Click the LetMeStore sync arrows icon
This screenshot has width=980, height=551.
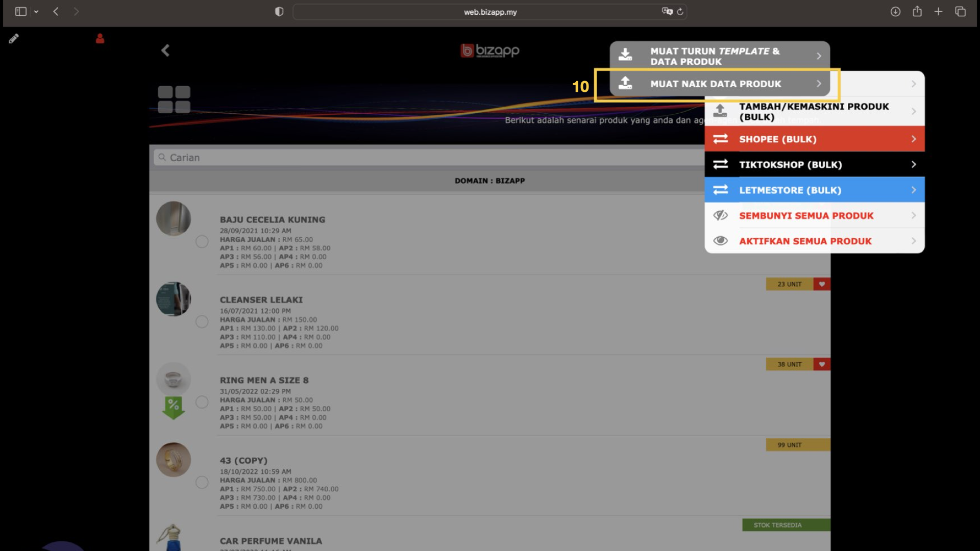[x=720, y=190]
